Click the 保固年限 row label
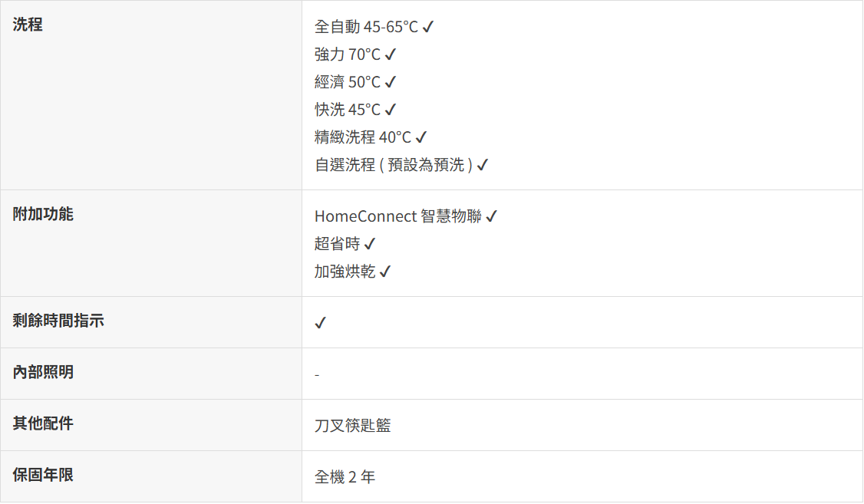 [x=43, y=475]
